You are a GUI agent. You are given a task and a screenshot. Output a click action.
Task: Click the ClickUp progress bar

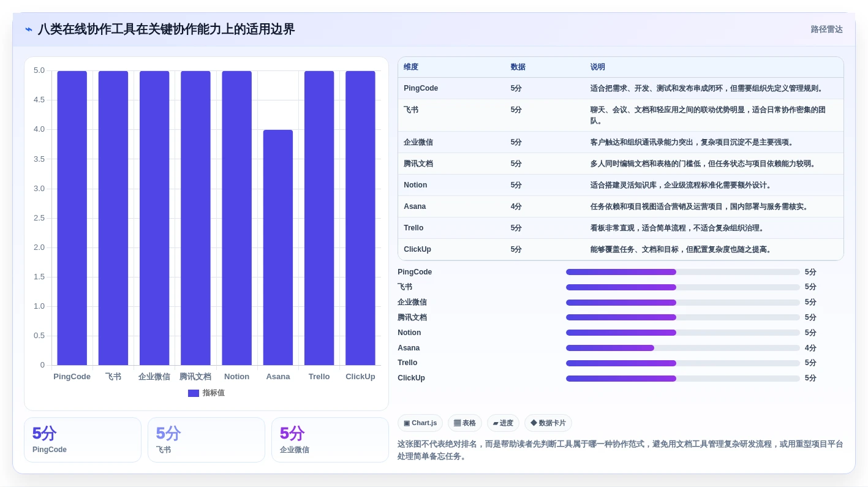(683, 379)
